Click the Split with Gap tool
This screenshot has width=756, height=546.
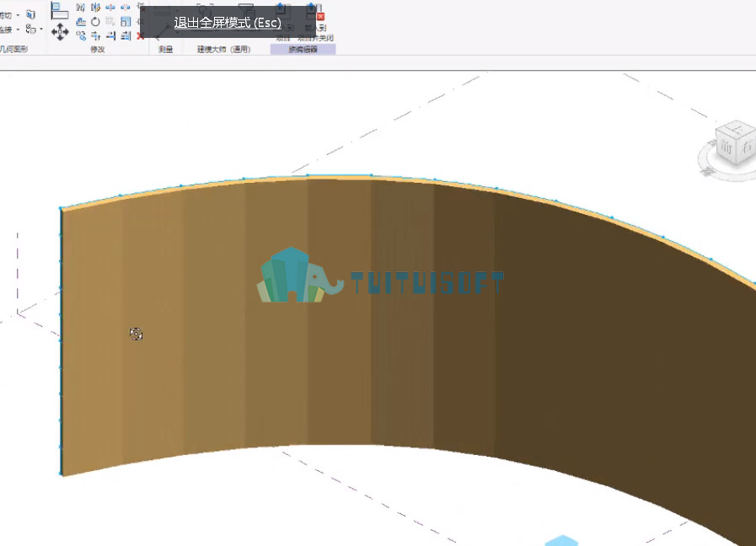coord(126,8)
